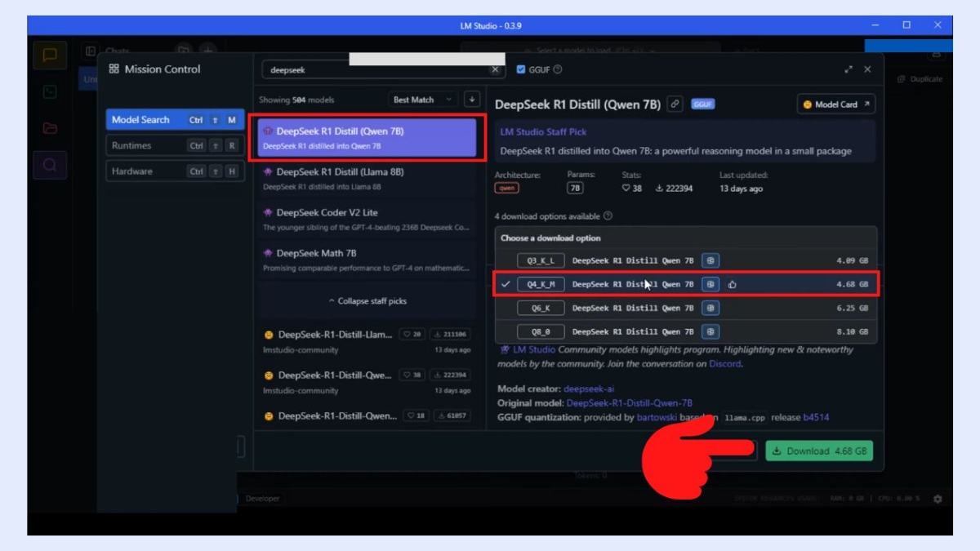Click the sort direction arrow button
This screenshot has width=980, height=551.
point(472,99)
